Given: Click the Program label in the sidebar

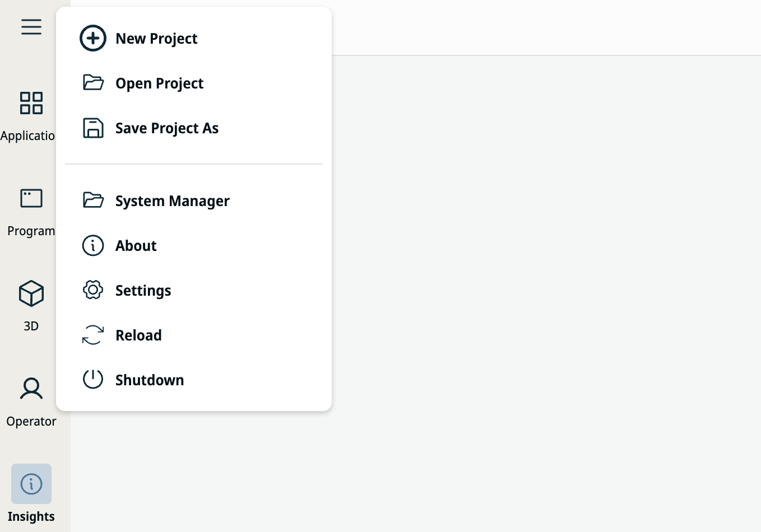Looking at the screenshot, I should click(x=31, y=231).
